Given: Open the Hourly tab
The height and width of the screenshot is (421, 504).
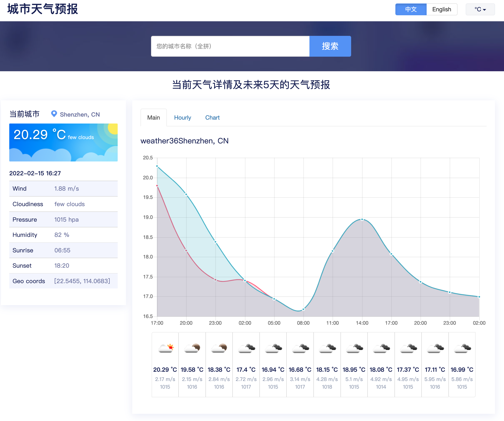Looking at the screenshot, I should click(183, 118).
